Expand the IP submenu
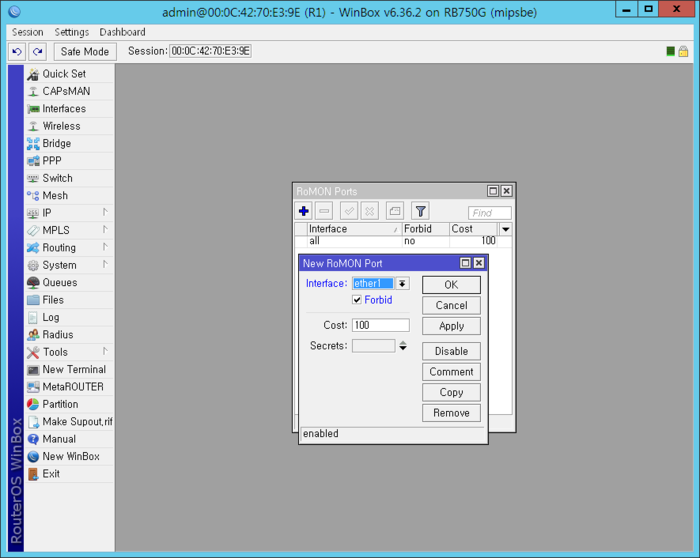The image size is (700, 558). click(69, 213)
